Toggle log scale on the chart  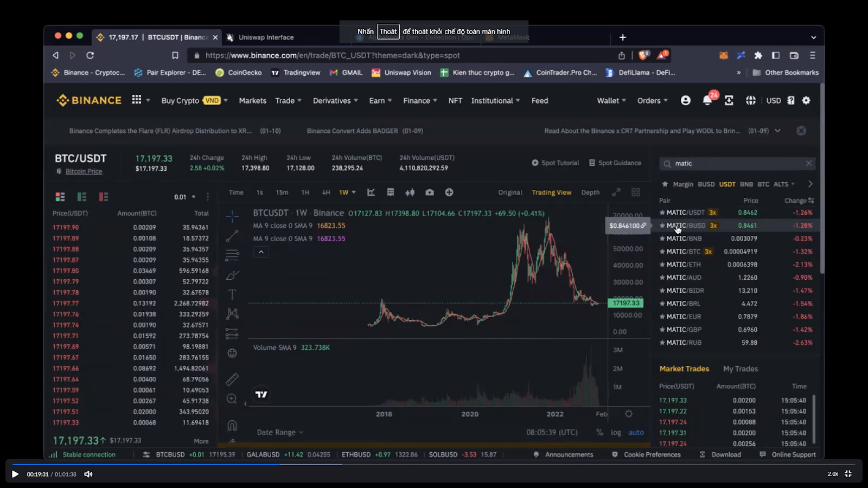[616, 432]
